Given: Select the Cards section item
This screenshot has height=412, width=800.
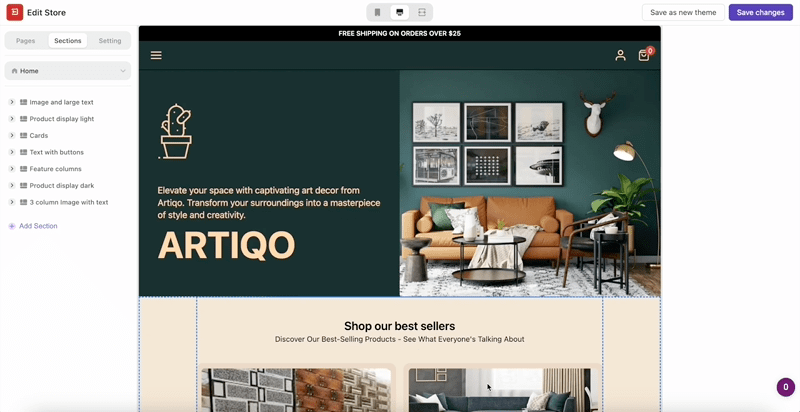Looking at the screenshot, I should coord(39,135).
